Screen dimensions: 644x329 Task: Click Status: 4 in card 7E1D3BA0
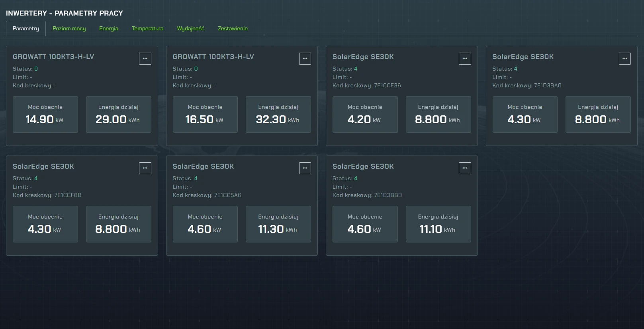[505, 69]
